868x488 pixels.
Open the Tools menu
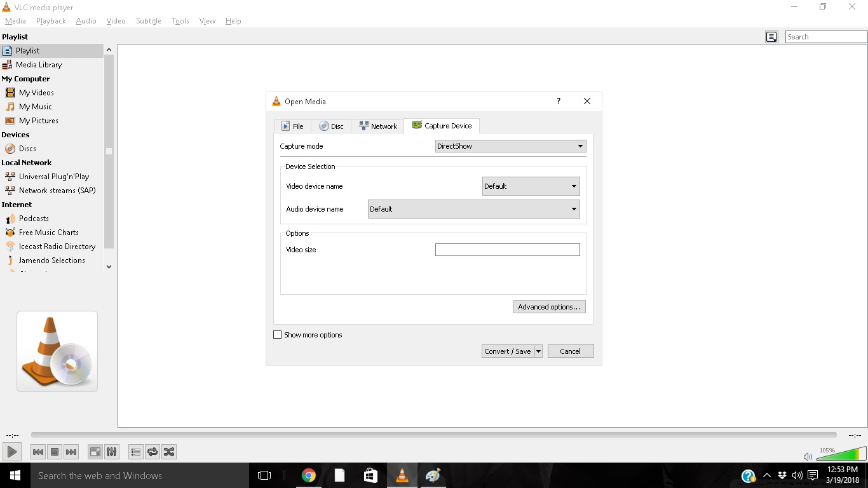click(180, 21)
